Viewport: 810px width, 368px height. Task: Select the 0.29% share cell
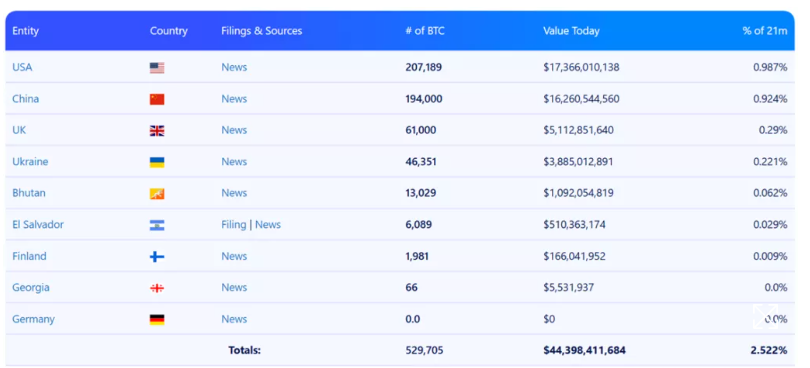click(773, 130)
